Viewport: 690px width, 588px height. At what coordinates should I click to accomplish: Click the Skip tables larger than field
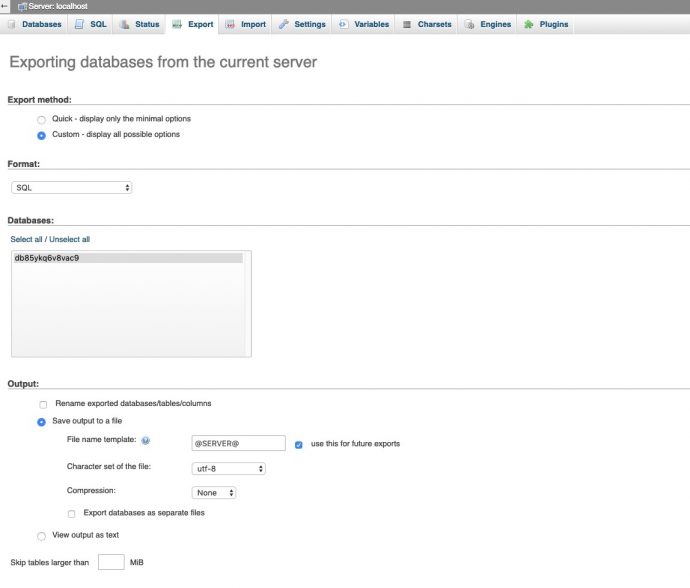[111, 562]
